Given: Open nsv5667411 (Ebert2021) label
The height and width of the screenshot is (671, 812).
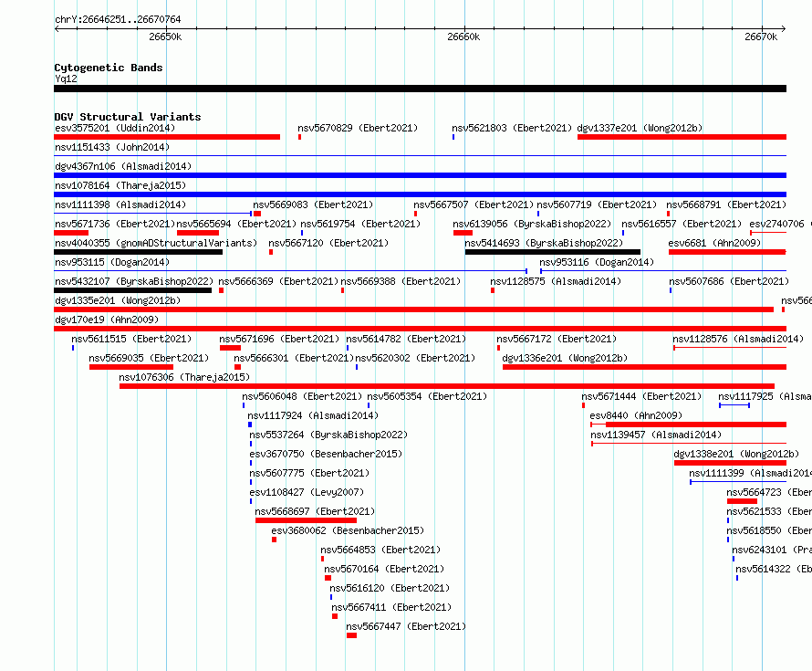Looking at the screenshot, I should (x=391, y=607).
